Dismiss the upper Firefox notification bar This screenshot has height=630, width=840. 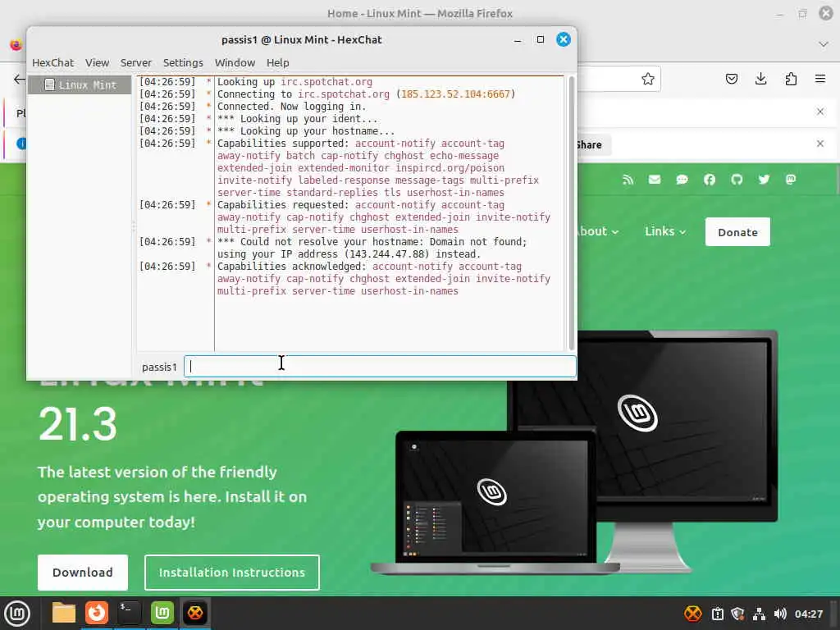coord(820,112)
